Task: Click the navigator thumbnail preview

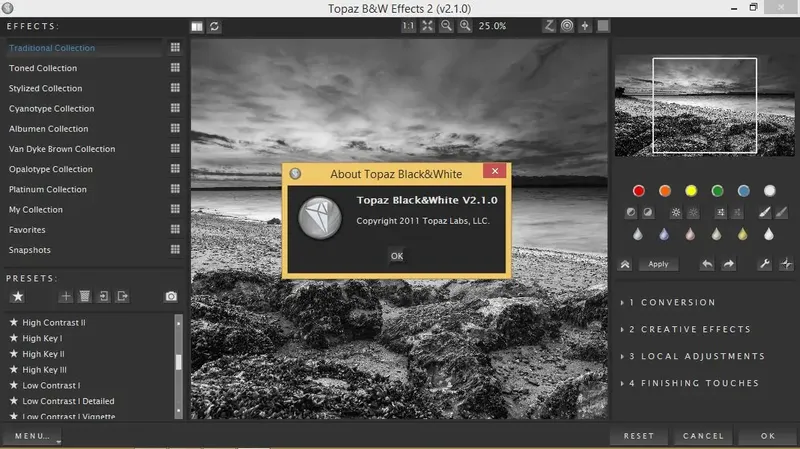Action: 705,106
